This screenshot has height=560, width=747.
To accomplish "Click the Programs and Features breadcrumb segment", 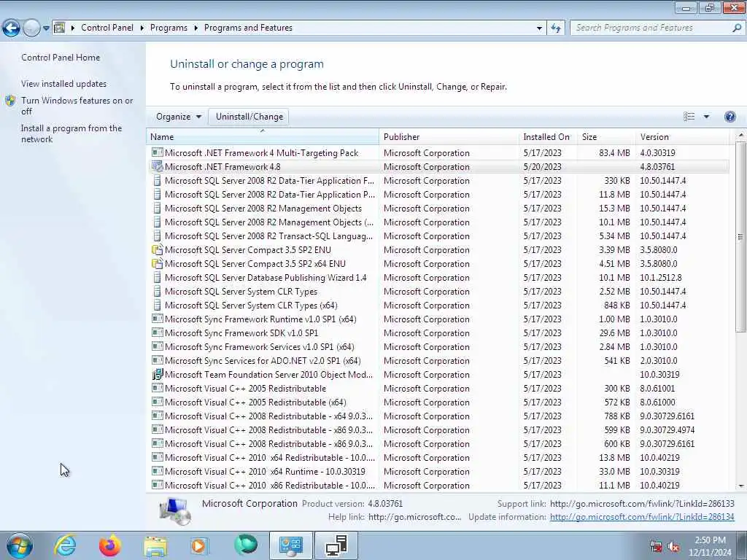I will pyautogui.click(x=248, y=28).
